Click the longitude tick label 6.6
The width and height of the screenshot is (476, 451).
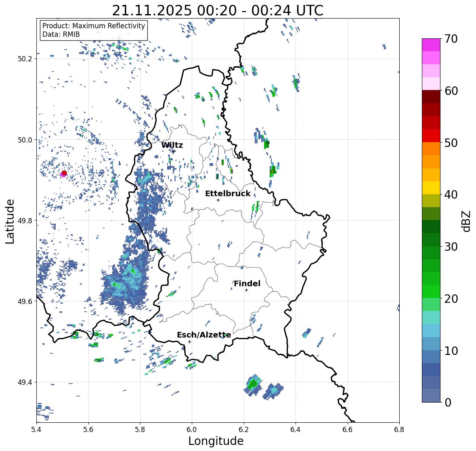click(347, 430)
